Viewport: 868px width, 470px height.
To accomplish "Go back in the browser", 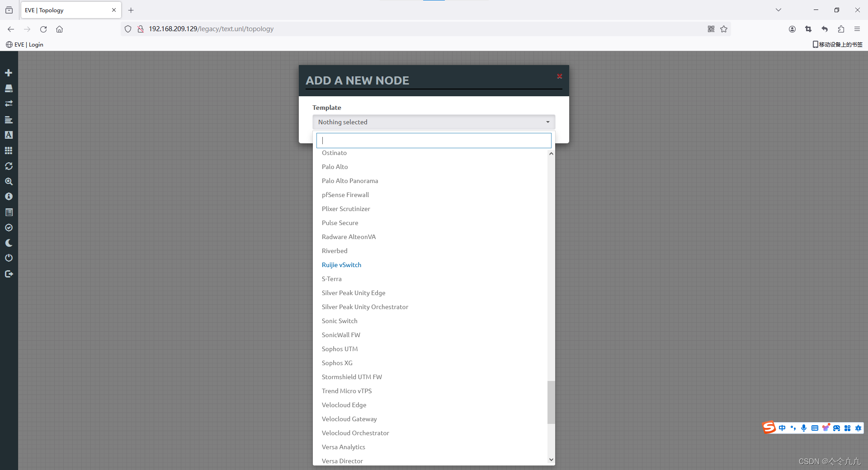I will [11, 29].
